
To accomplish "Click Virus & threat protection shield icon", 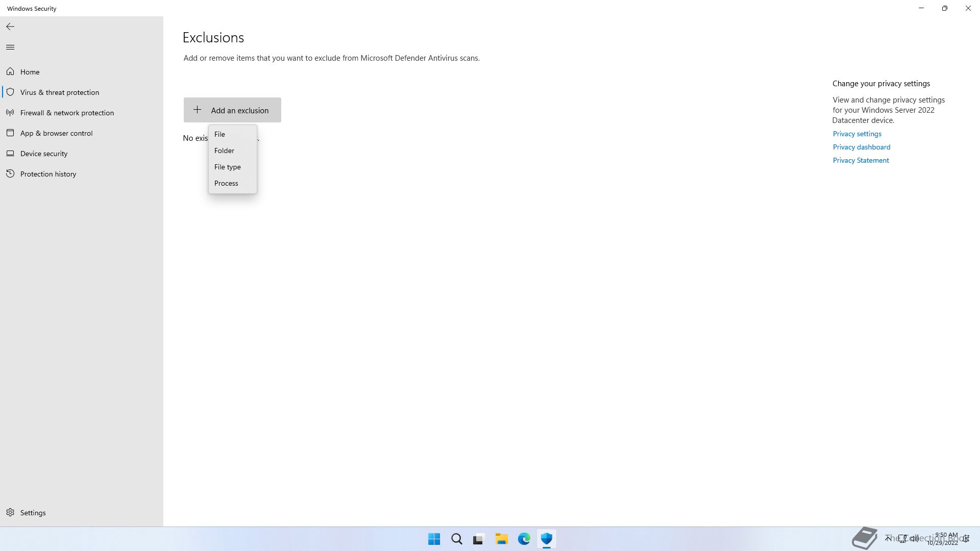I will 10,92.
